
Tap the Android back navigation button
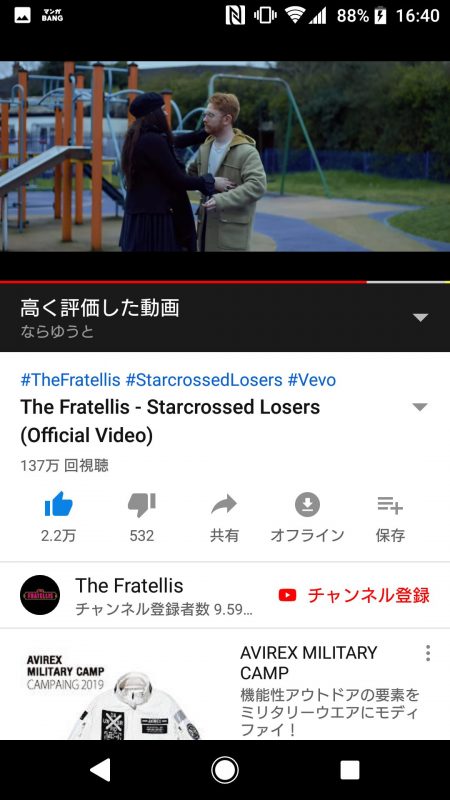(x=100, y=770)
